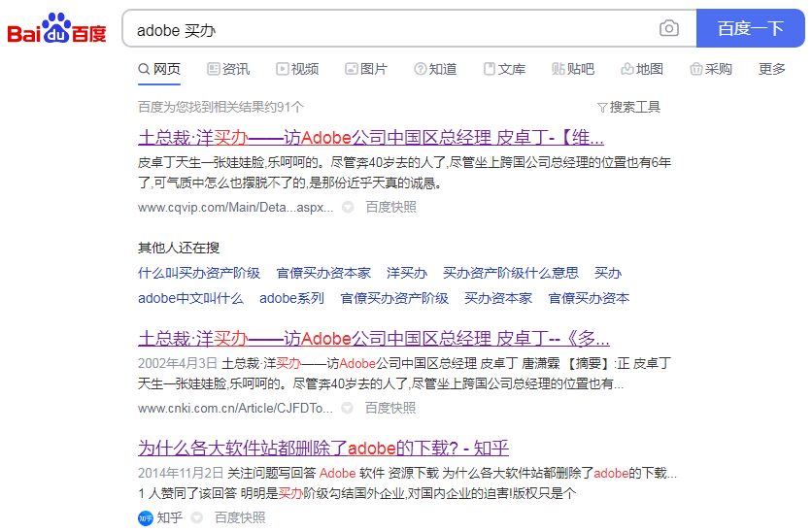This screenshot has height=532, width=812.
Task: Open 百度快照 for the Zhihu result
Action: click(240, 517)
